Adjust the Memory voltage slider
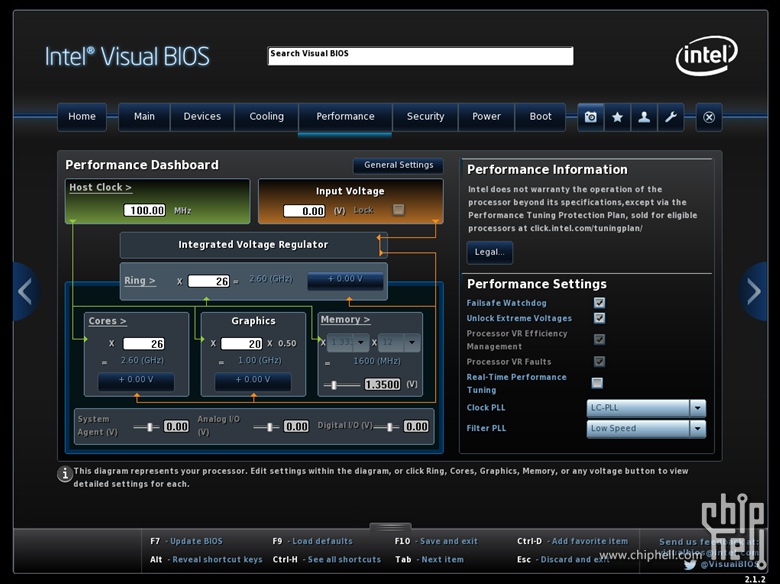780x584 pixels. [x=342, y=385]
